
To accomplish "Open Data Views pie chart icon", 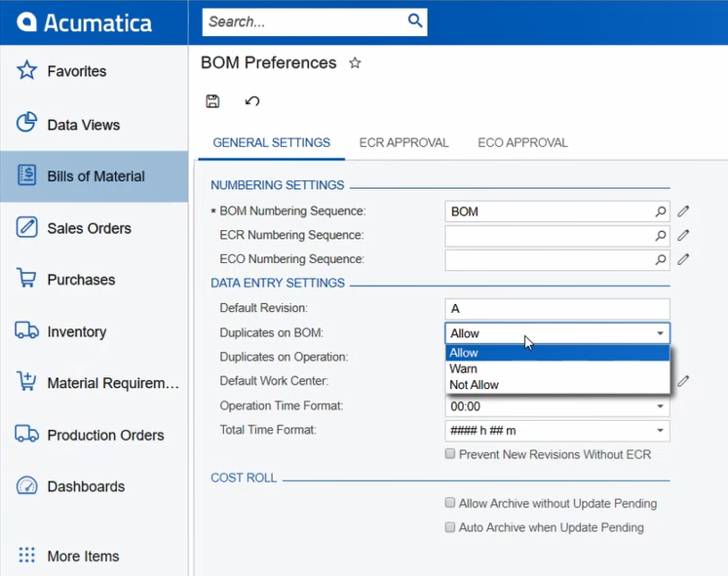I will point(26,123).
